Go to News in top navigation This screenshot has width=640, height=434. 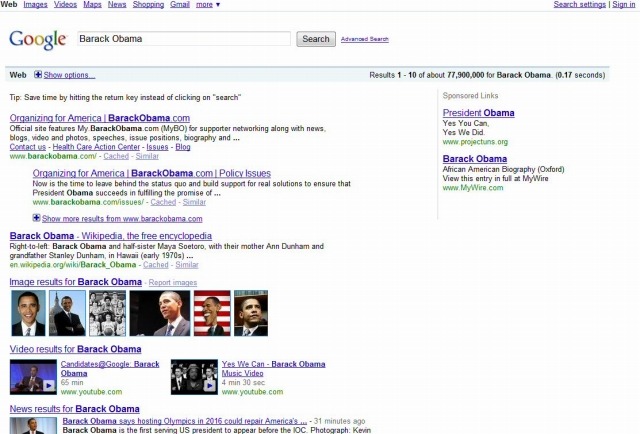pos(117,4)
